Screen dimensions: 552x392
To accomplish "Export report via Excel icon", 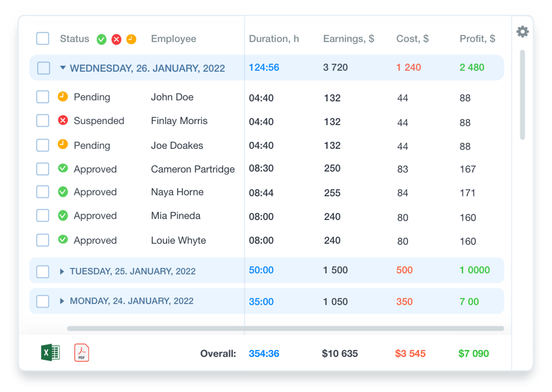I will coord(50,353).
